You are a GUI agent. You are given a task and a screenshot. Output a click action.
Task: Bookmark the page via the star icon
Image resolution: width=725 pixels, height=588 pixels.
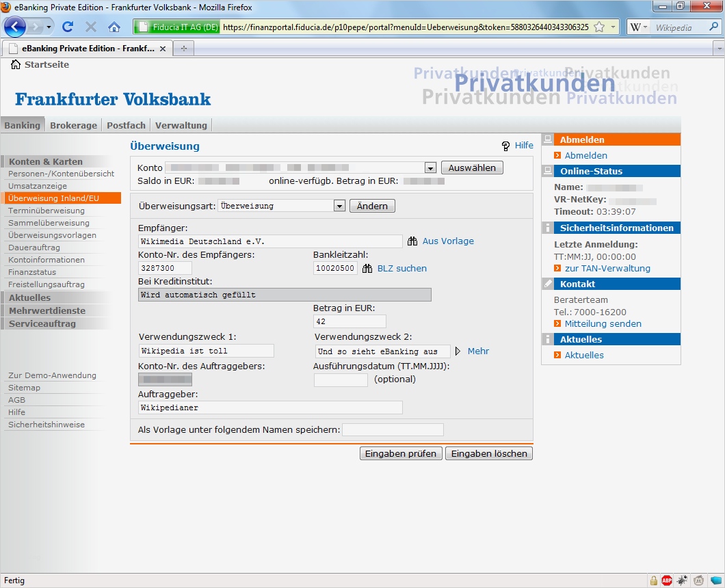pyautogui.click(x=598, y=27)
